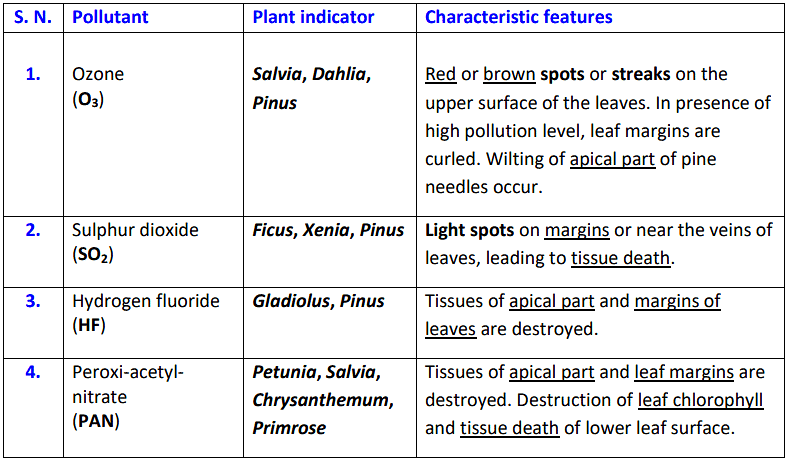Click the "Ficus, Xenia, Pinus" plant indicator cell
Image resolution: width=791 pixels, height=462 pixels.
[328, 230]
